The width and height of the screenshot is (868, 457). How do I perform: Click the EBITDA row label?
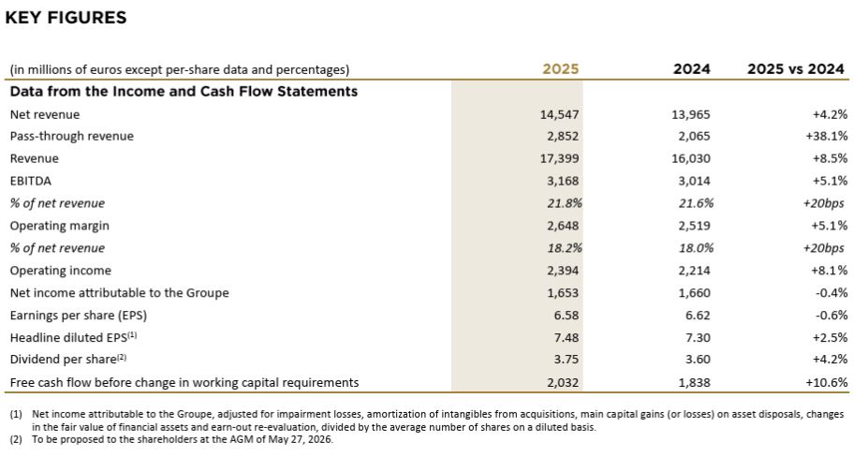click(x=30, y=181)
